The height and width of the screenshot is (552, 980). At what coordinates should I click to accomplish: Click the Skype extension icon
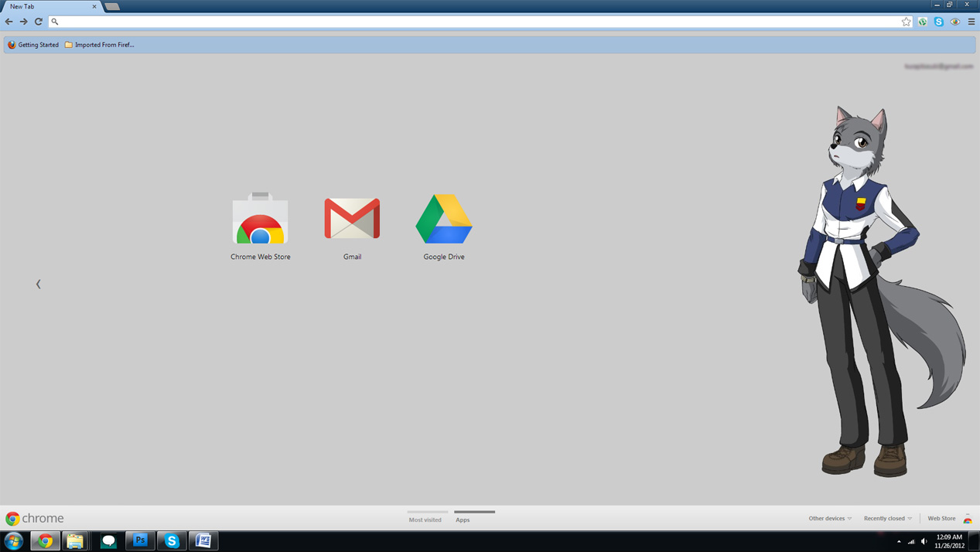pos(938,22)
